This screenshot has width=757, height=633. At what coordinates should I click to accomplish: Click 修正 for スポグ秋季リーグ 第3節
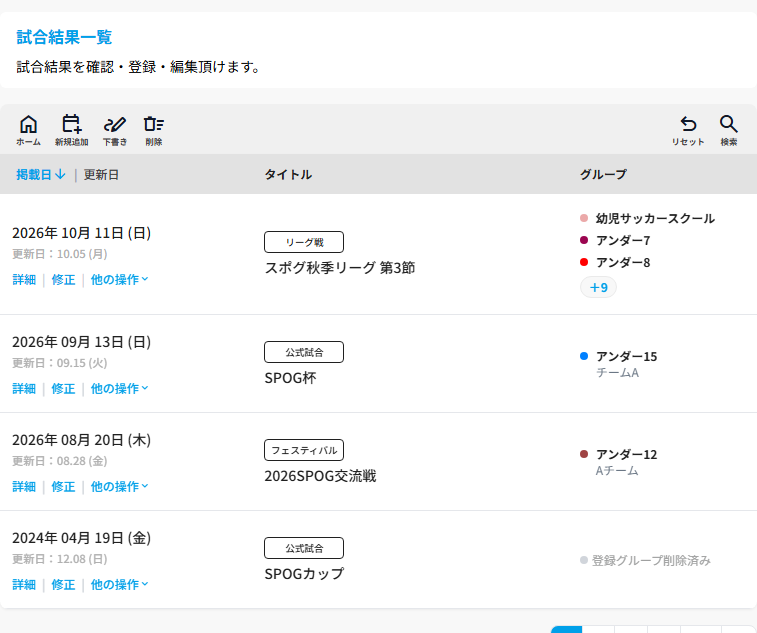(63, 280)
